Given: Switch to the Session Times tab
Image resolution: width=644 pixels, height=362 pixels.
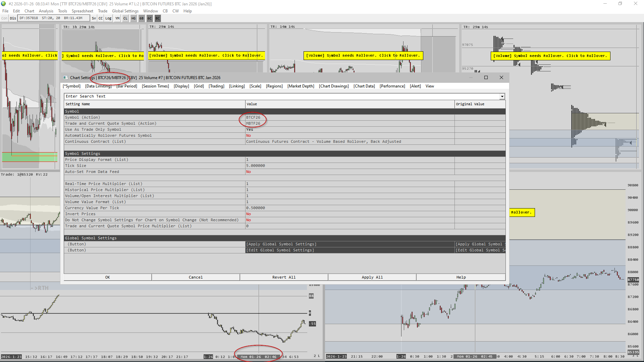Looking at the screenshot, I should [155, 86].
